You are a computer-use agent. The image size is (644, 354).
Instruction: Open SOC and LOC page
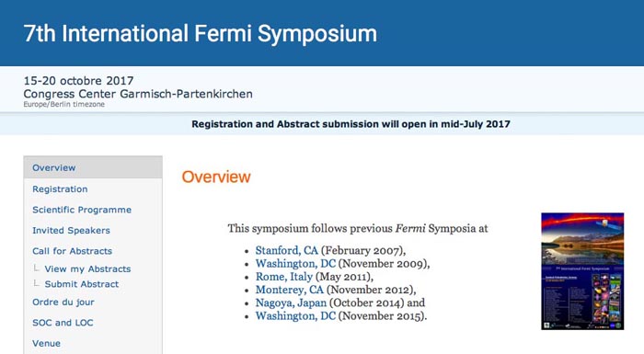(63, 323)
